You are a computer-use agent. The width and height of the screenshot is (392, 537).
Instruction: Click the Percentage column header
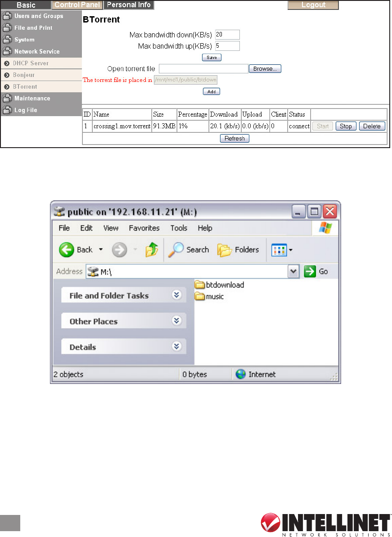point(193,114)
